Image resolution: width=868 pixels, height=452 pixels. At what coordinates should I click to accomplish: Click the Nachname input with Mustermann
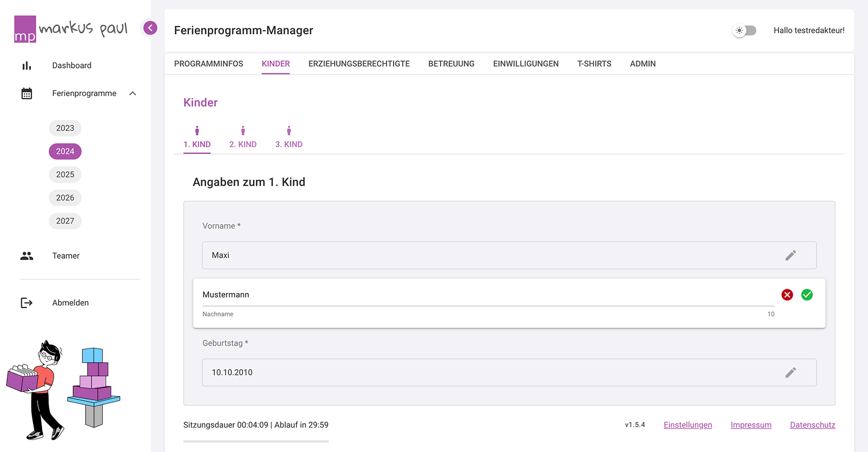click(x=488, y=295)
